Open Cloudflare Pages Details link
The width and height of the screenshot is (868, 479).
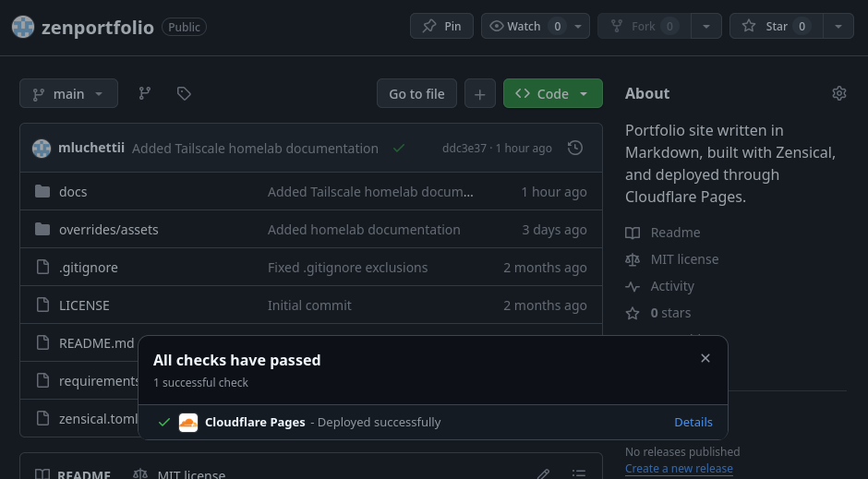tap(693, 422)
